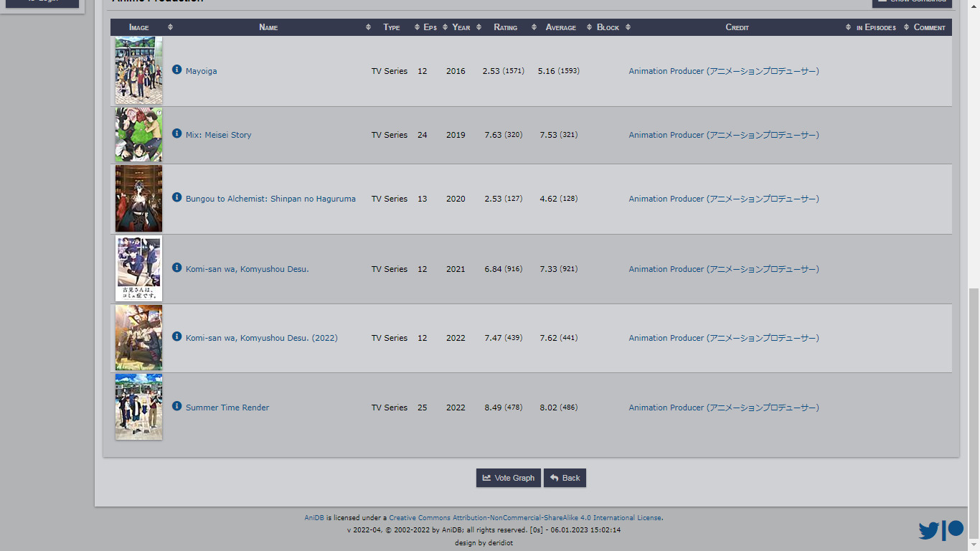Open info icon for Bungou to Alchemist

[x=176, y=197]
